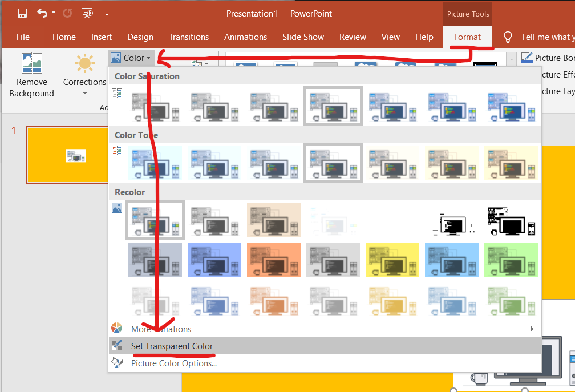Click the Picture Styles gallery scroll-up arrow
This screenshot has width=575, height=392.
pyautogui.click(x=512, y=59)
